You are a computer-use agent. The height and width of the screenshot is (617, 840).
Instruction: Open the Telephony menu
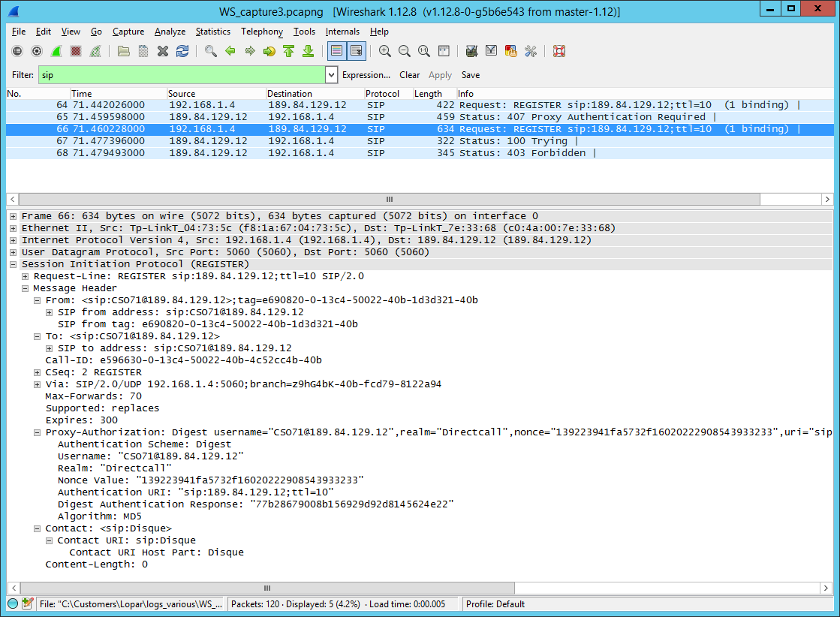(x=262, y=32)
